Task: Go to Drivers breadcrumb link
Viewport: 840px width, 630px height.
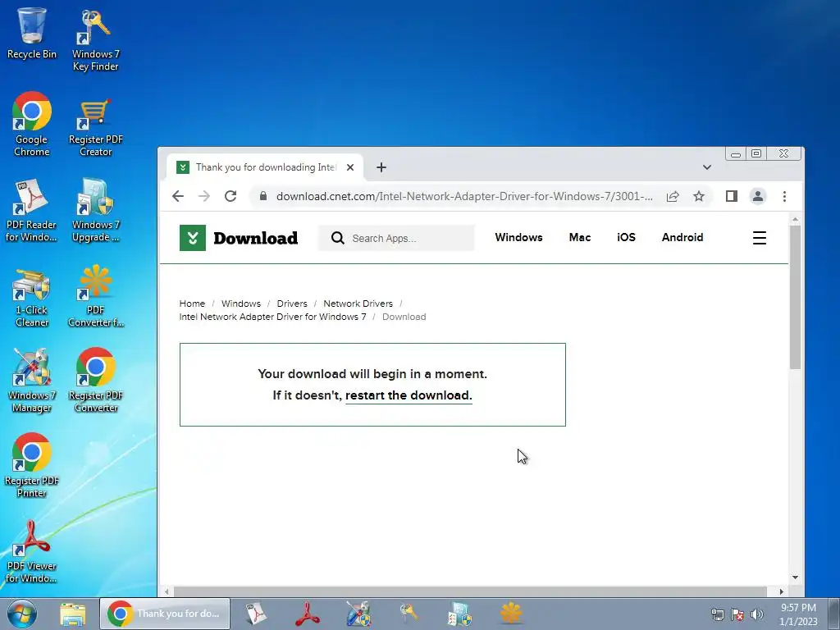Action: tap(292, 304)
